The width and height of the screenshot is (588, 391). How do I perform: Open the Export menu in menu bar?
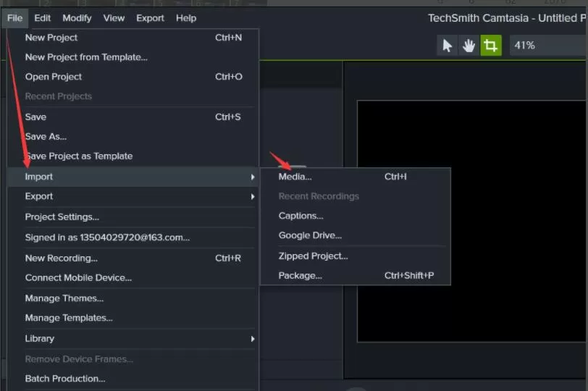[150, 18]
